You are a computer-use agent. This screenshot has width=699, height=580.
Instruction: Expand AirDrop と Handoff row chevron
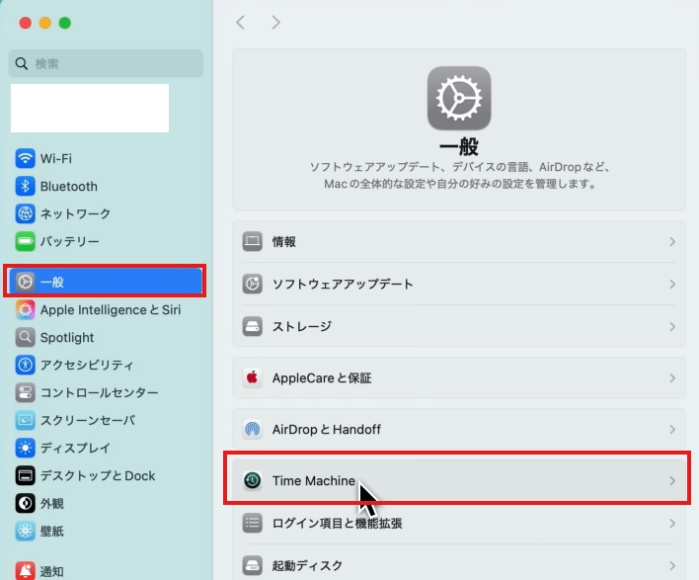pos(672,429)
